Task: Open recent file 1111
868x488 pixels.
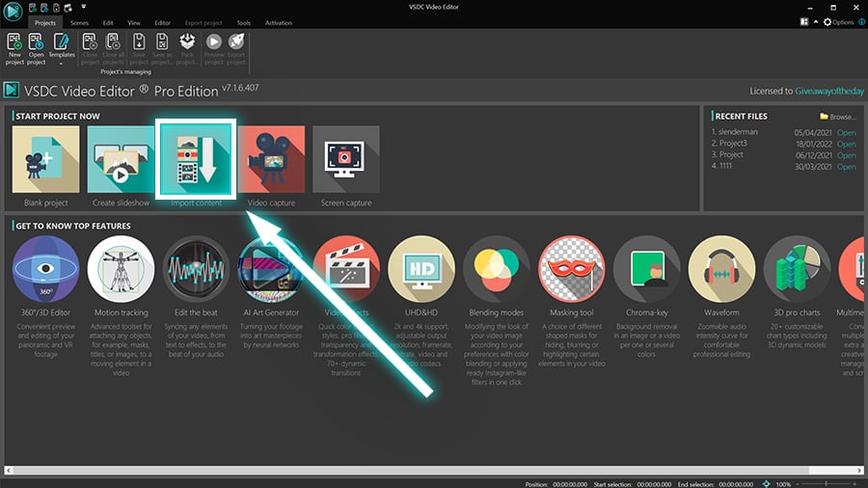Action: coord(847,167)
